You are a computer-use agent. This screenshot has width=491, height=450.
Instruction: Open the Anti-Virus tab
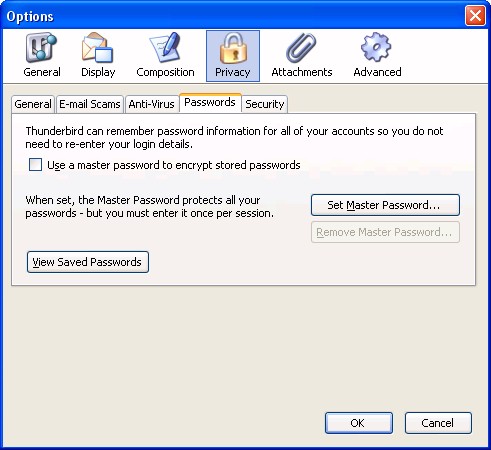pos(152,104)
